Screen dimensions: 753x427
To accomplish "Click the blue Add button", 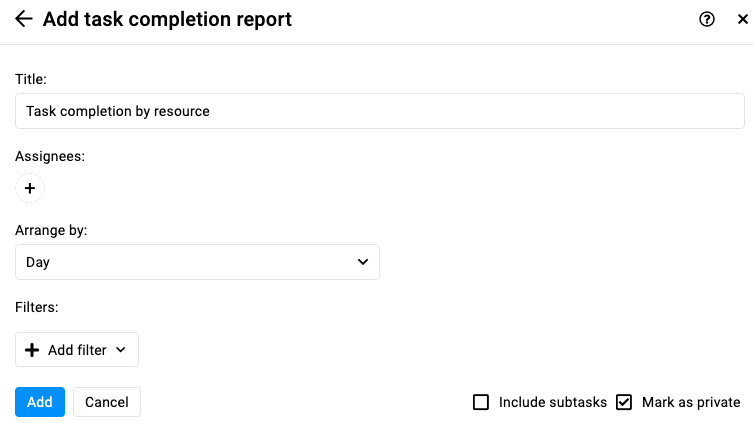I will tap(40, 402).
